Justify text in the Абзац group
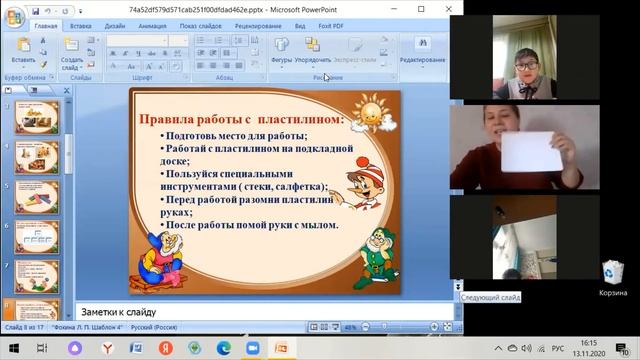This screenshot has width=640, height=360. [x=239, y=65]
